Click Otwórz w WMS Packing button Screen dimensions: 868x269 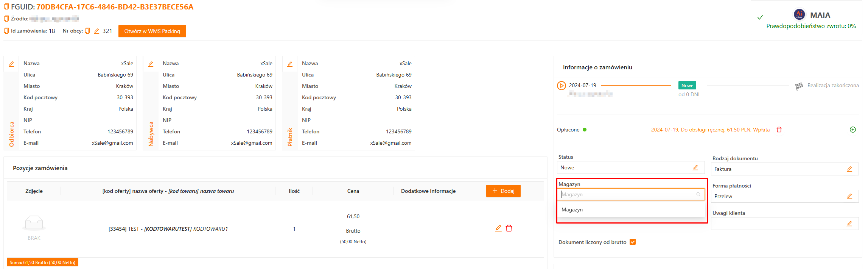[x=152, y=31]
